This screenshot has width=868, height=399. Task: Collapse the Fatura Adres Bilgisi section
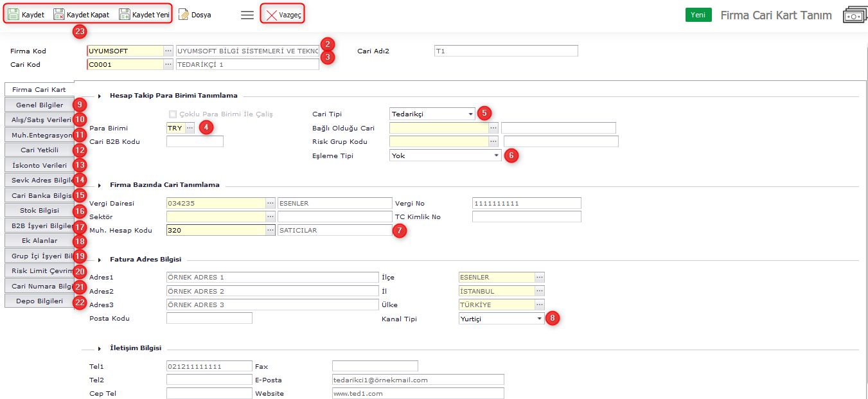point(100,260)
